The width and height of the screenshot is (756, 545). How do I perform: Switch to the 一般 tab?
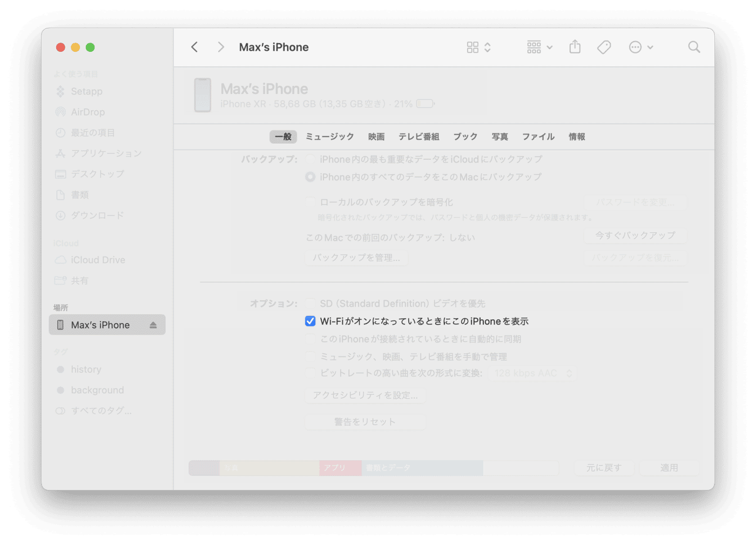(283, 137)
